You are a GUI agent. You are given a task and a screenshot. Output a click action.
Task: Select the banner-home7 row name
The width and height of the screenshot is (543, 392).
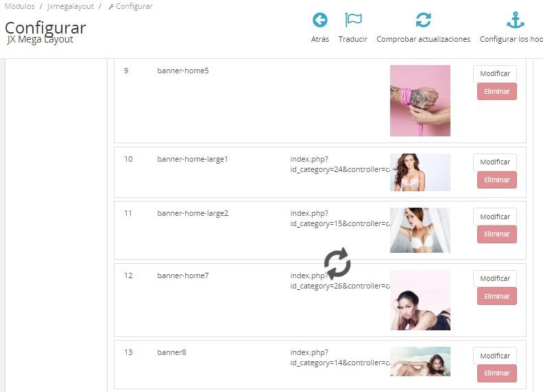pyautogui.click(x=183, y=275)
